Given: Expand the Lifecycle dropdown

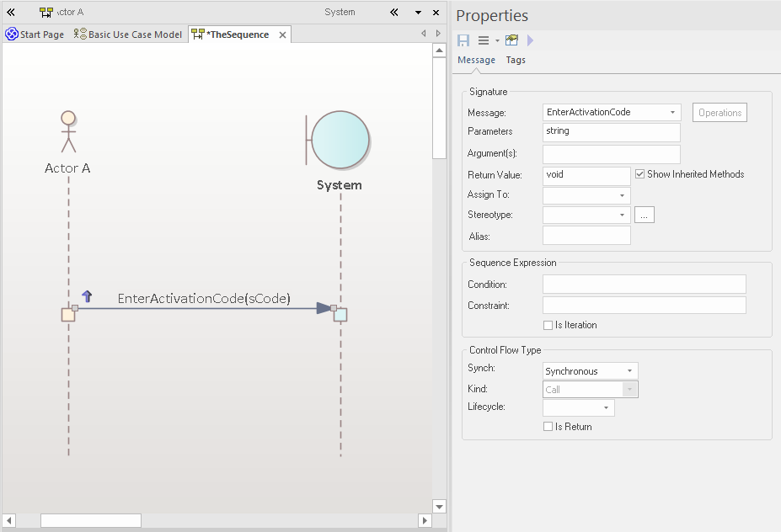Looking at the screenshot, I should tap(579, 407).
